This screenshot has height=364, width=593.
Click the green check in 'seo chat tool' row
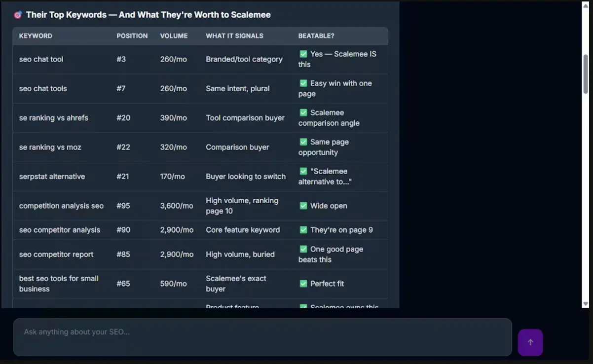click(303, 54)
